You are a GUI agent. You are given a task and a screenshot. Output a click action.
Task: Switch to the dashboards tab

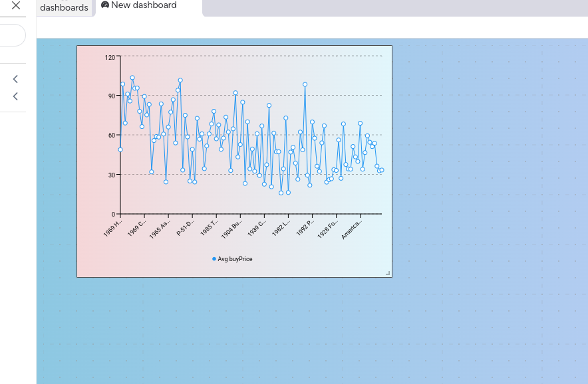[x=64, y=8]
